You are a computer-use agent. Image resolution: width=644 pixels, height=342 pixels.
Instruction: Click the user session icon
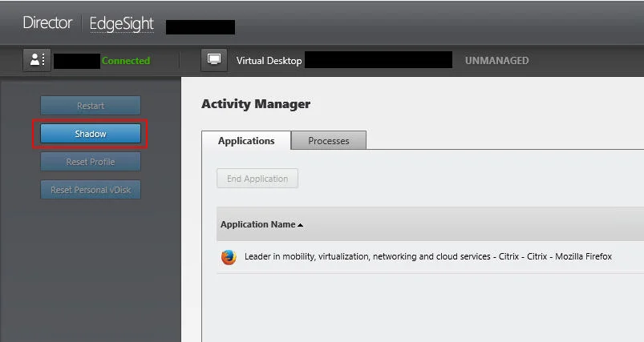(x=37, y=60)
